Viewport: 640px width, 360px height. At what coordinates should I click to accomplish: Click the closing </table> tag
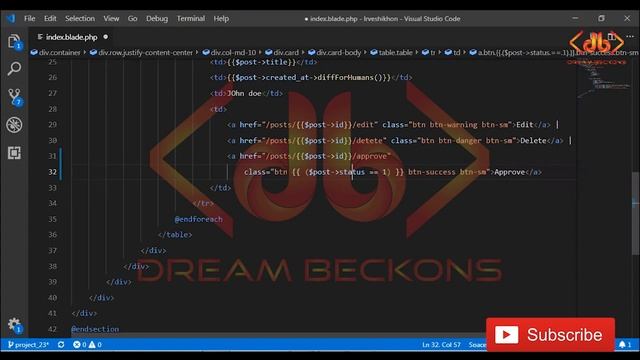tap(175, 235)
